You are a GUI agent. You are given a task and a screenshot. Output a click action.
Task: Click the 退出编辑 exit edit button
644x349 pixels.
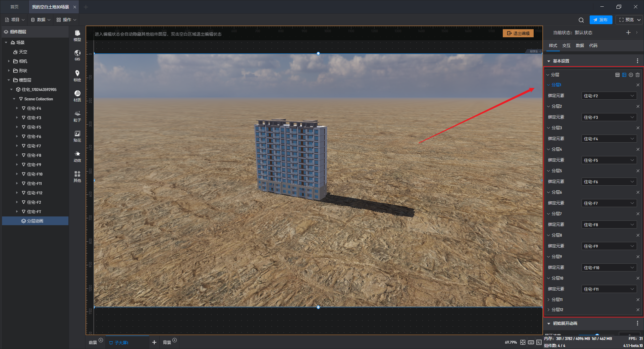pos(518,33)
